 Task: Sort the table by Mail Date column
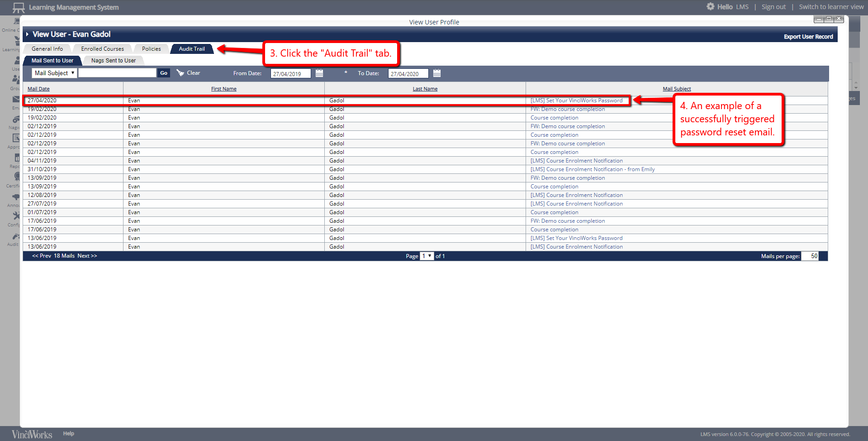pyautogui.click(x=38, y=89)
